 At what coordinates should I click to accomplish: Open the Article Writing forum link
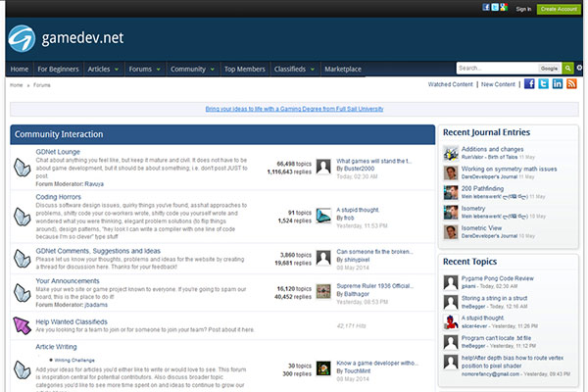(x=56, y=347)
